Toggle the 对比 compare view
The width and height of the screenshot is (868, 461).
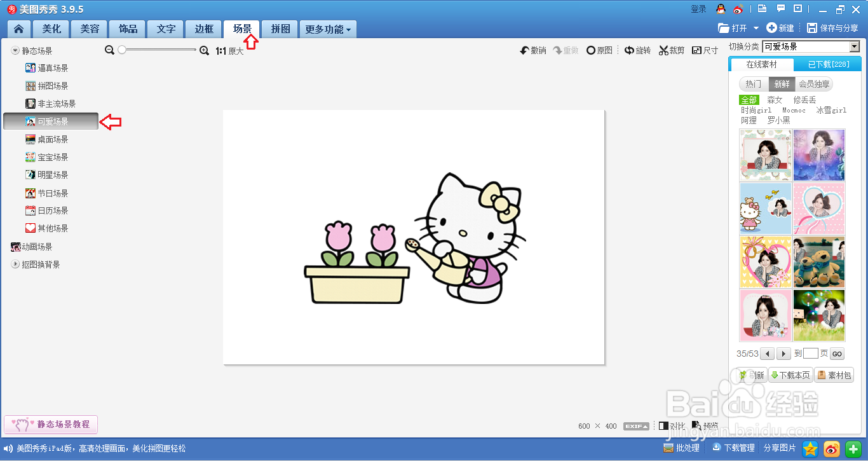[672, 425]
